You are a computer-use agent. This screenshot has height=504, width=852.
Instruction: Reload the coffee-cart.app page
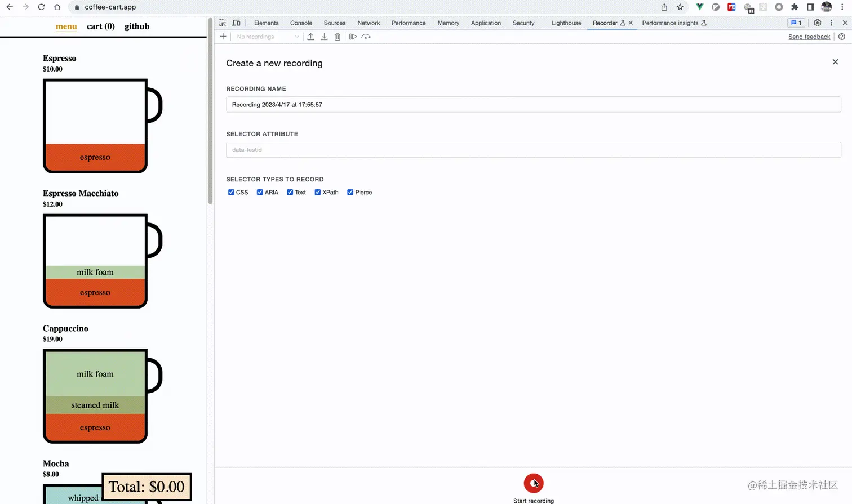(x=41, y=7)
